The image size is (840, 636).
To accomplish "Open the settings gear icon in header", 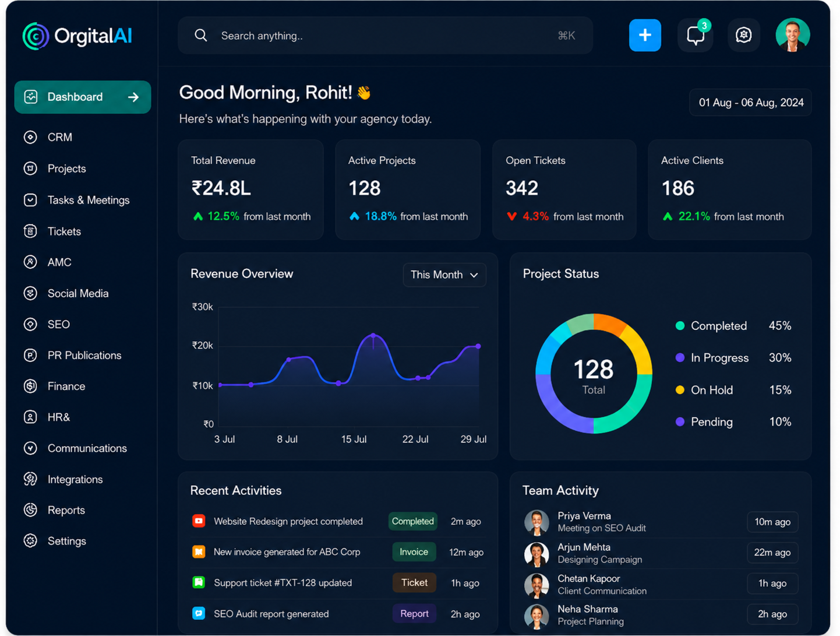I will (x=743, y=35).
